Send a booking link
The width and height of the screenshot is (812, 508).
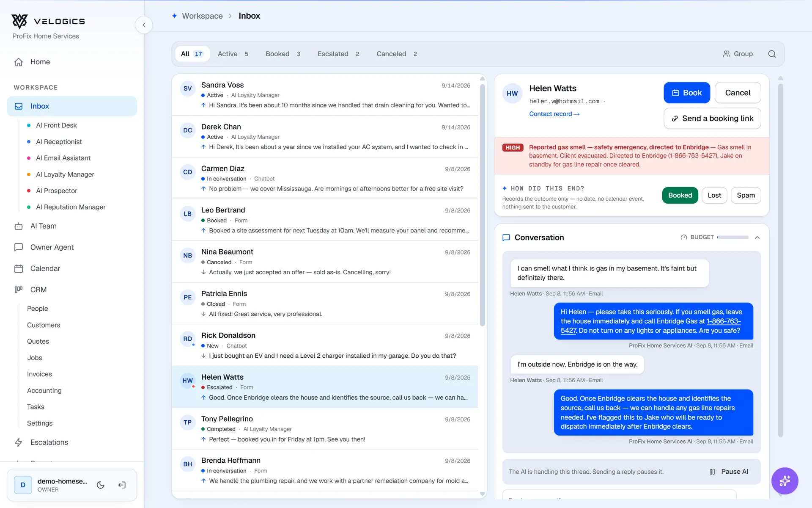pos(712,119)
